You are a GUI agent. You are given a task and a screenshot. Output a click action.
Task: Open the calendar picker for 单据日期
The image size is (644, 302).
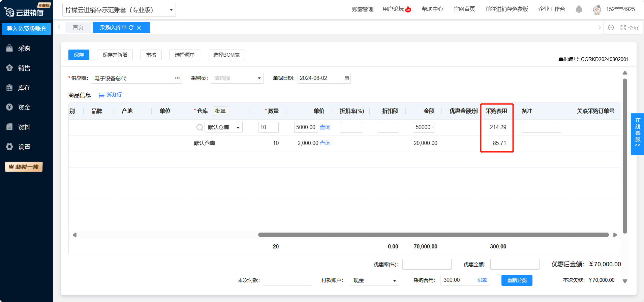tap(347, 78)
